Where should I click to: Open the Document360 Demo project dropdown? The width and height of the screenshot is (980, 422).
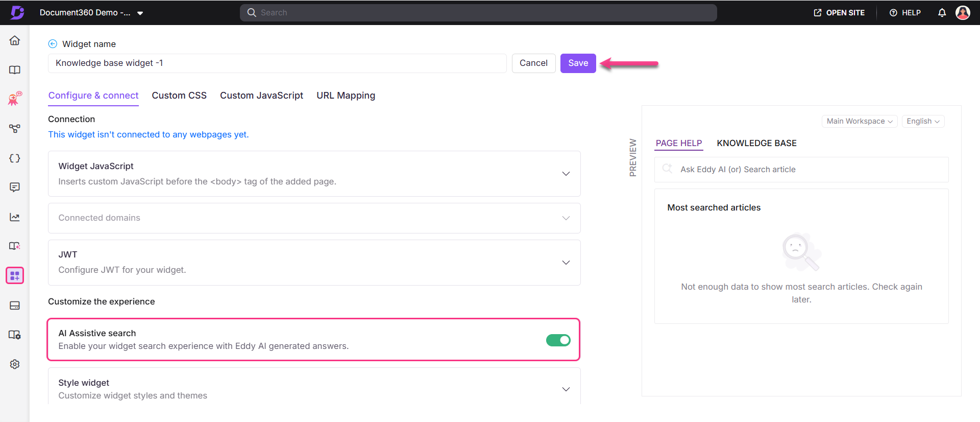pyautogui.click(x=91, y=13)
